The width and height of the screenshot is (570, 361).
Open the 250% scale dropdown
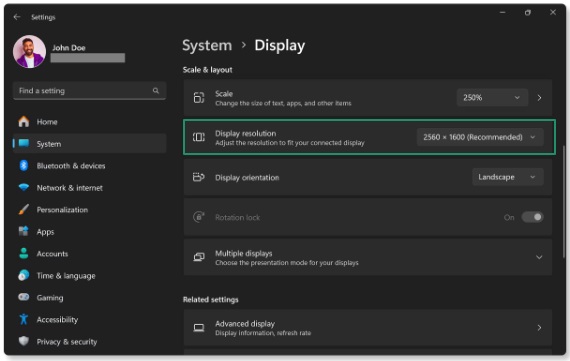coord(492,97)
